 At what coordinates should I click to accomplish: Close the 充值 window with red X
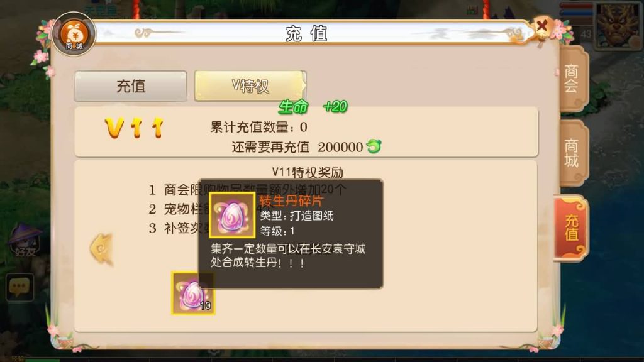click(541, 26)
